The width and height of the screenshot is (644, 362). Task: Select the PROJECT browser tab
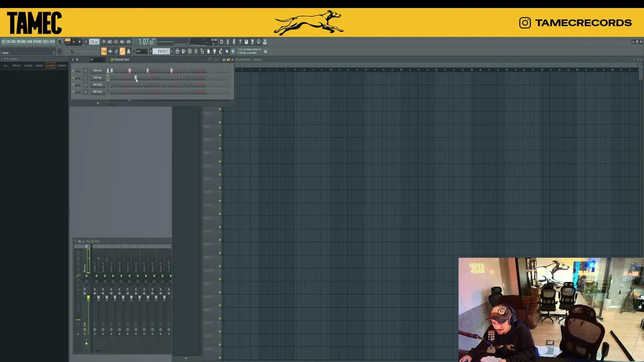coord(17,65)
